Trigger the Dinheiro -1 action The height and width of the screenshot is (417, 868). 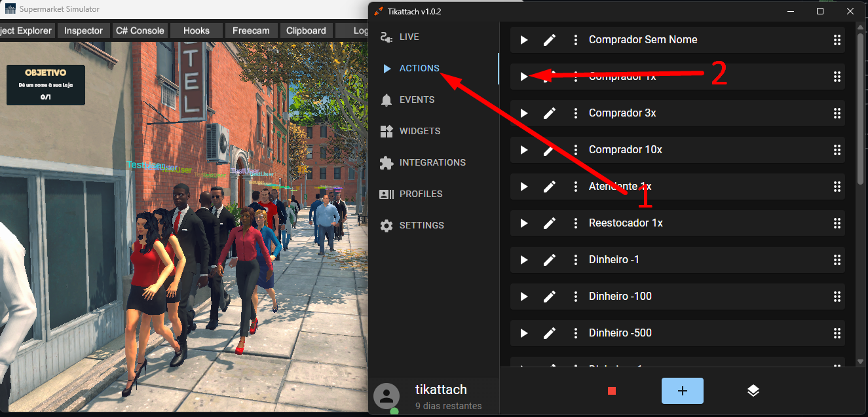[524, 260]
